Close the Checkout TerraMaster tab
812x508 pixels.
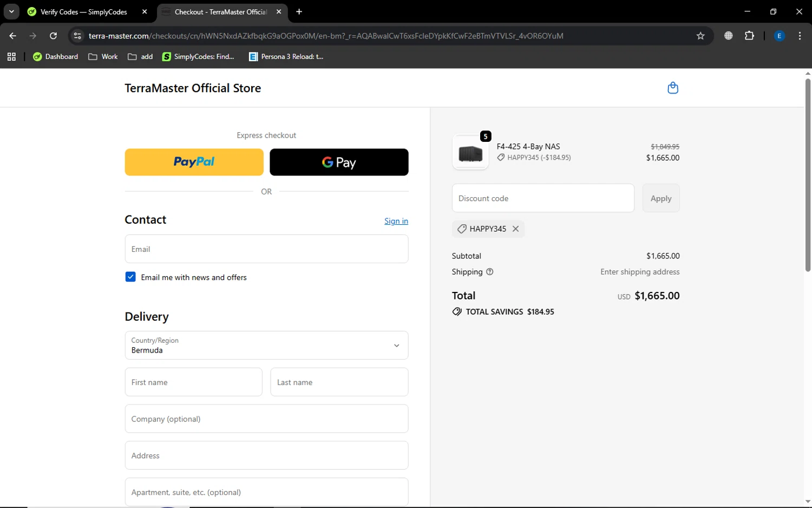point(279,11)
